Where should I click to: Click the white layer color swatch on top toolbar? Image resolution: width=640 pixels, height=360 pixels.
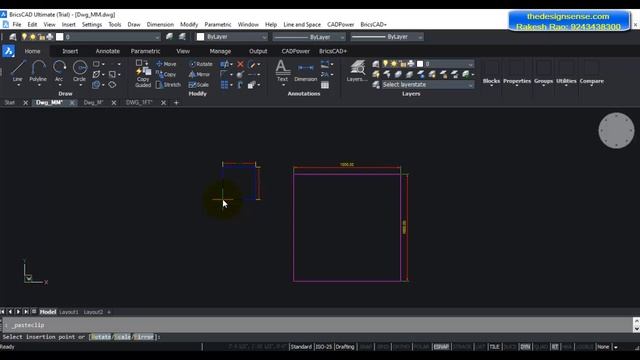tap(60, 37)
